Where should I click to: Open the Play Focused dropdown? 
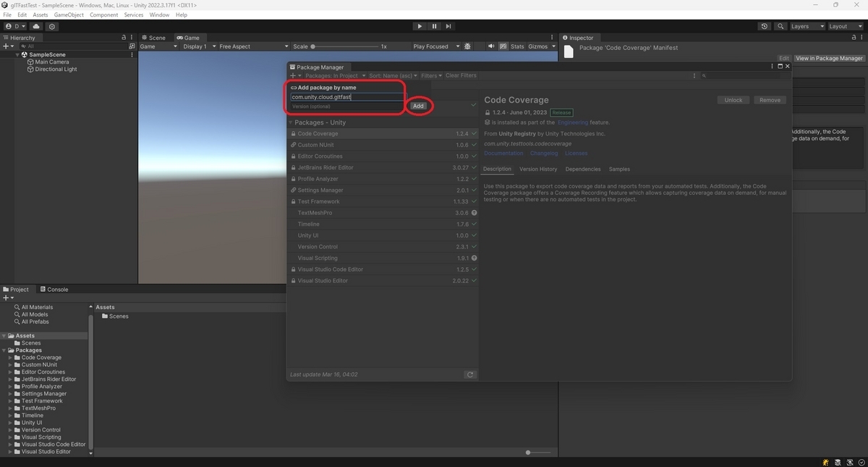435,46
